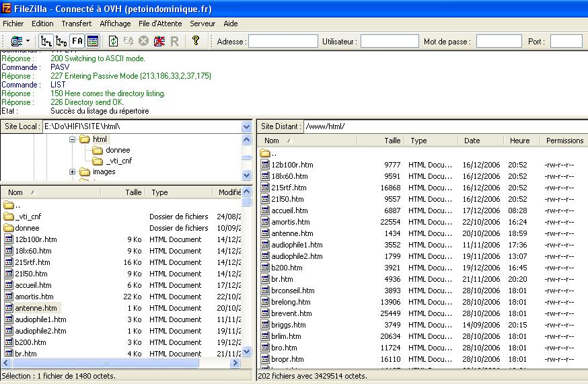Open the Fichier menu
The width and height of the screenshot is (588, 384).
13,24
